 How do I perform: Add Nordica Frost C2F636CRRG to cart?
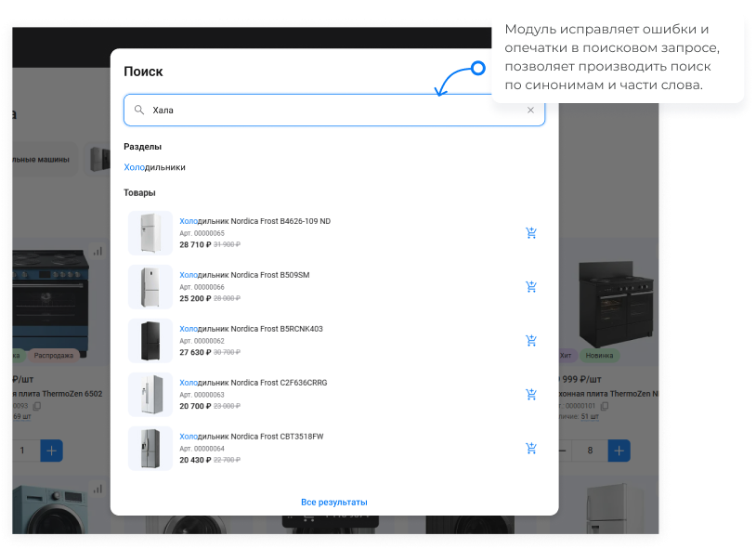pyautogui.click(x=531, y=395)
